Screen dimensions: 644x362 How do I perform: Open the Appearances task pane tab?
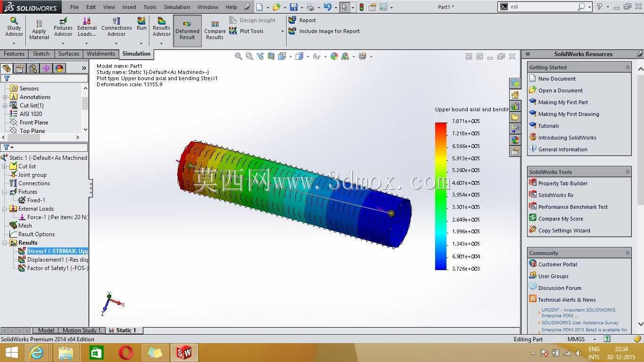coord(515,140)
